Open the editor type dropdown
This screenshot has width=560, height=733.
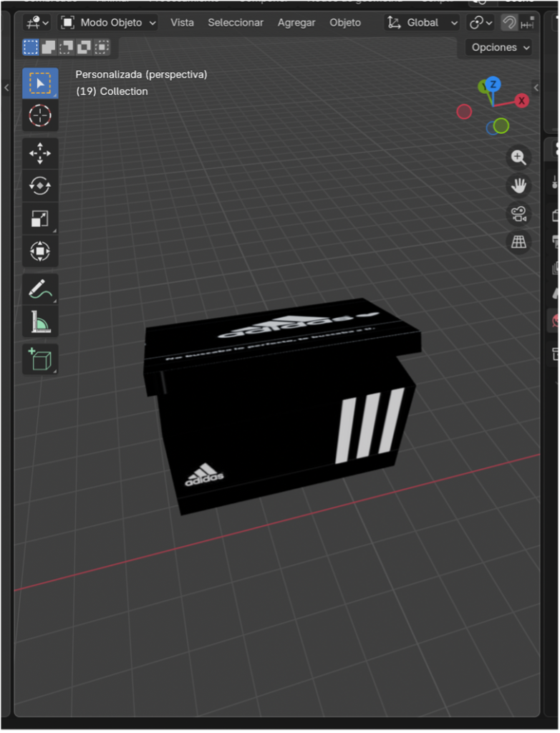tap(37, 22)
